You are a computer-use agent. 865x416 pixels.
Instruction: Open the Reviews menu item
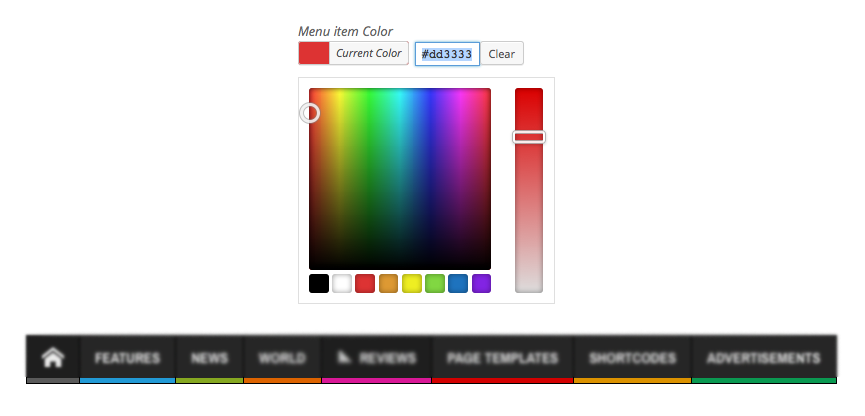(376, 357)
